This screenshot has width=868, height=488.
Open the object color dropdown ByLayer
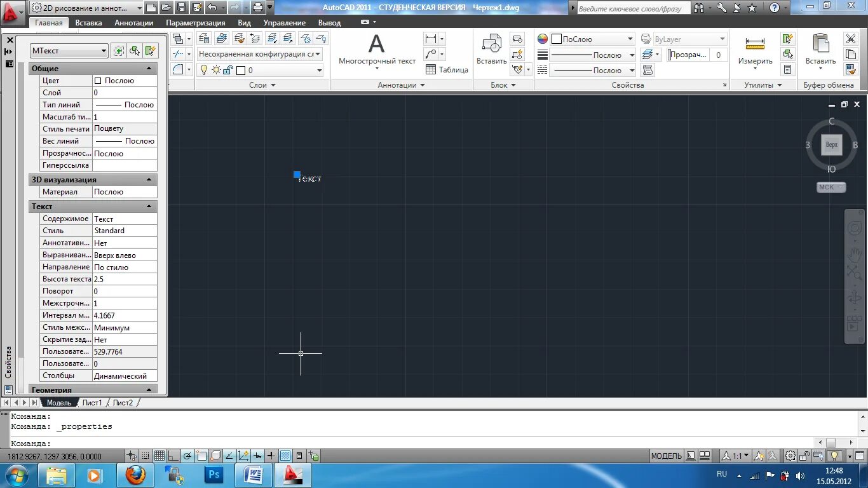[592, 39]
